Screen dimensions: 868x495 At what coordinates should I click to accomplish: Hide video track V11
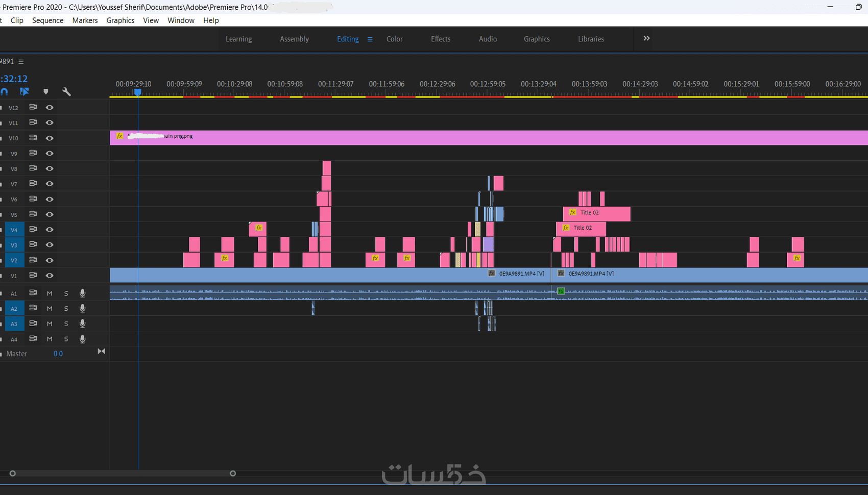click(x=50, y=122)
